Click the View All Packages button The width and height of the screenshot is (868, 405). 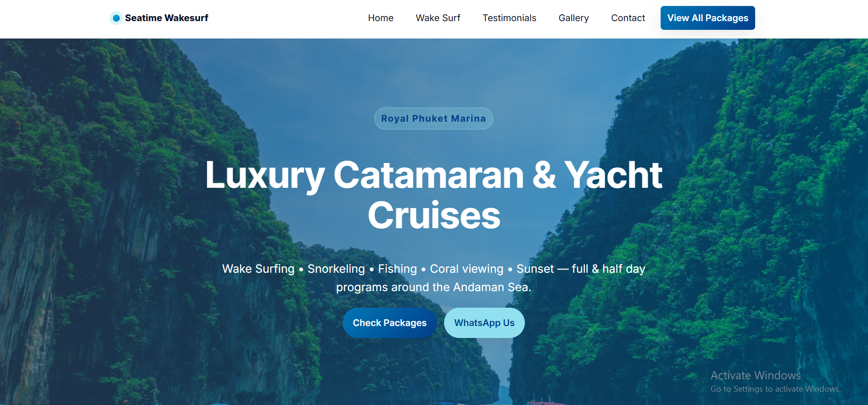coord(708,18)
